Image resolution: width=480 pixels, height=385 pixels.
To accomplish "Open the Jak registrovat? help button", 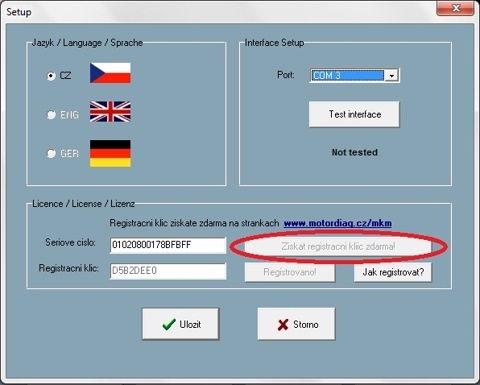I will pos(393,272).
